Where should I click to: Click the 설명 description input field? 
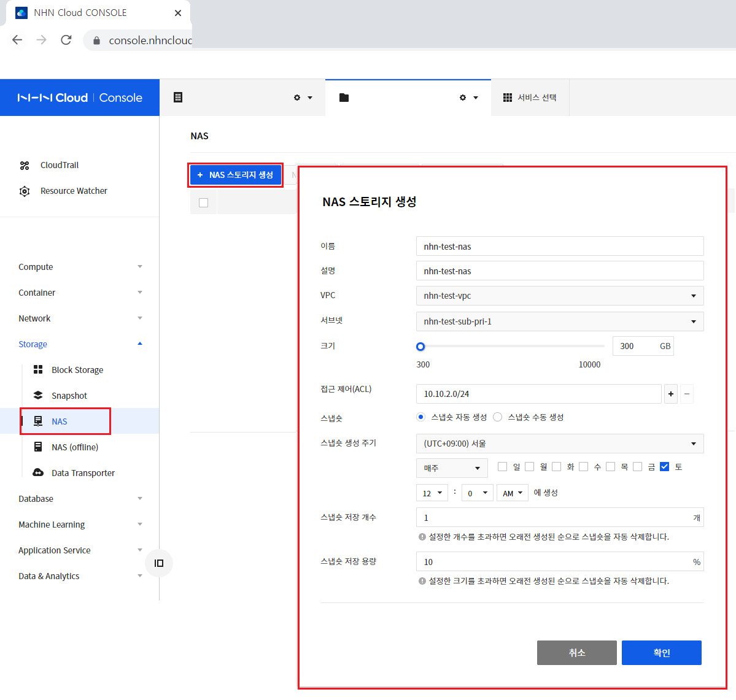point(559,271)
